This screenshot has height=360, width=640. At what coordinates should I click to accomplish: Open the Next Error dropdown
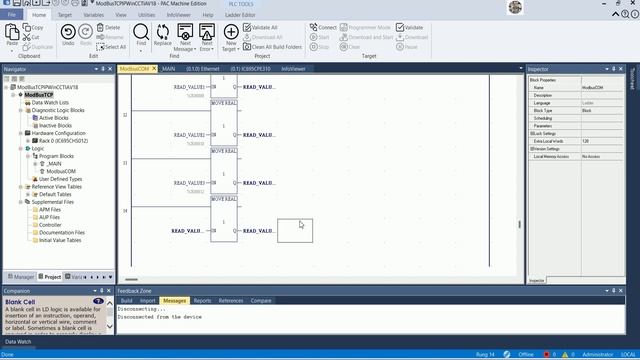click(212, 49)
